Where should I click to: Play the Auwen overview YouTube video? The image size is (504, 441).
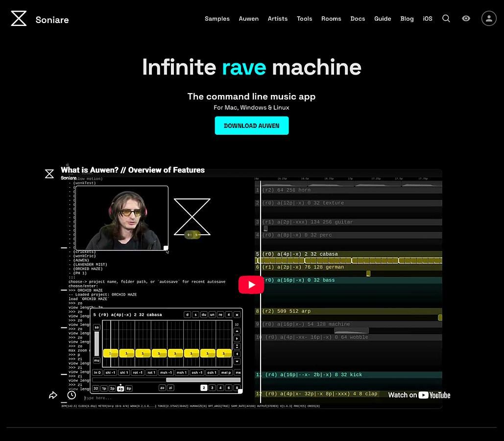[251, 285]
